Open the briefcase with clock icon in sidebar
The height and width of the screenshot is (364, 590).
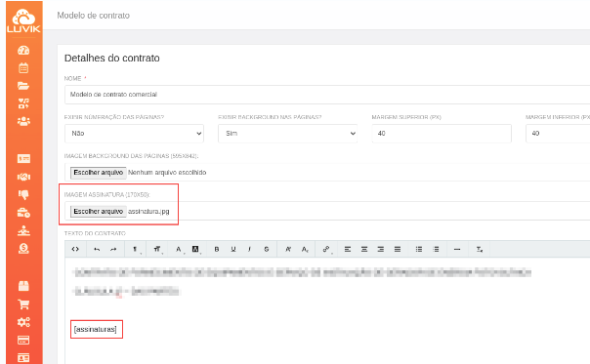23,213
